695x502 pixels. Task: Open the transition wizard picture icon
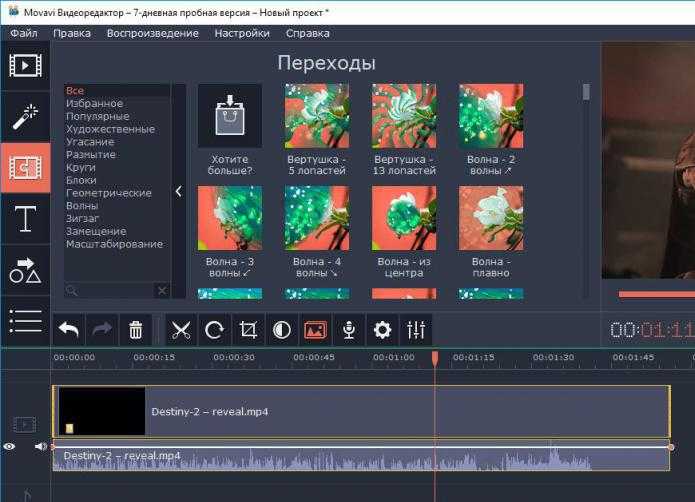pos(315,330)
